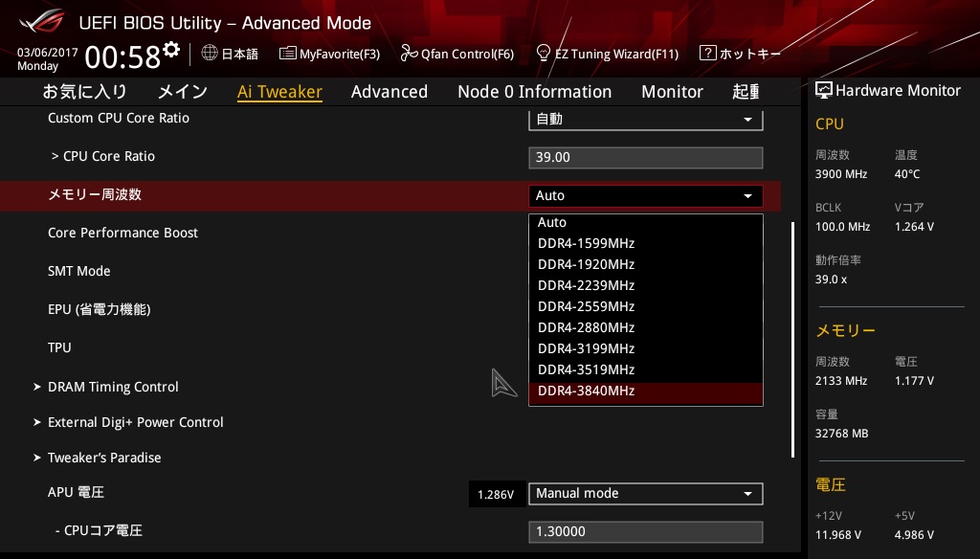The height and width of the screenshot is (559, 980).
Task: Select DDR4-2880MHz option
Action: [646, 327]
